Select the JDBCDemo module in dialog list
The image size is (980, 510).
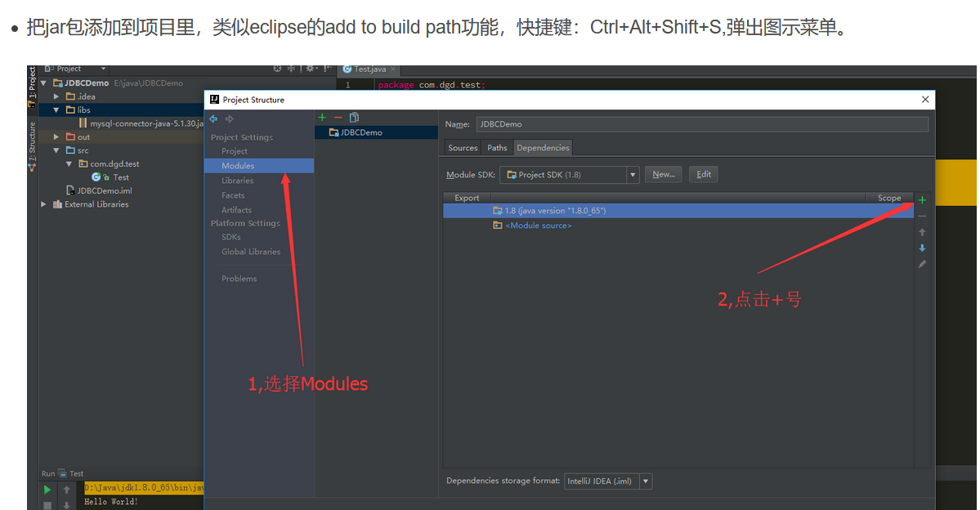click(x=376, y=132)
